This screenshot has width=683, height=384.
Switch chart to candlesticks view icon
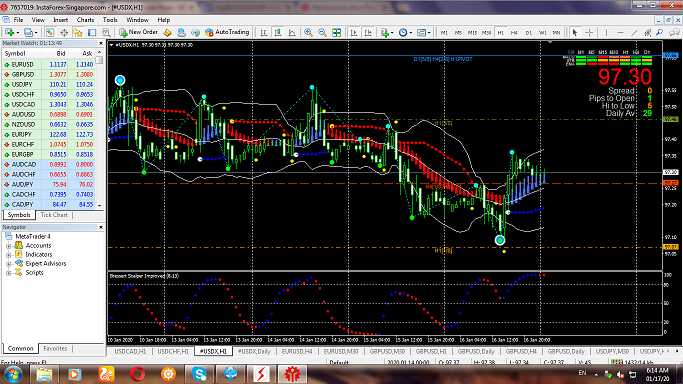click(x=278, y=33)
